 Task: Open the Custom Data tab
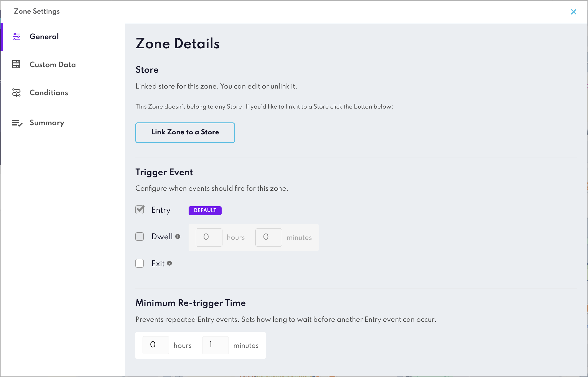pyautogui.click(x=53, y=65)
